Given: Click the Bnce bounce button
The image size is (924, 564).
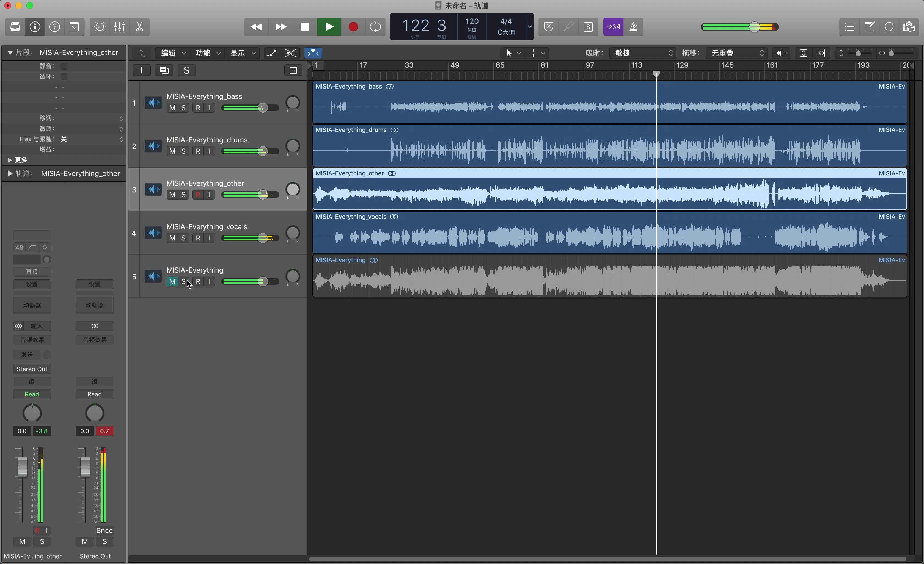Looking at the screenshot, I should coord(104,531).
